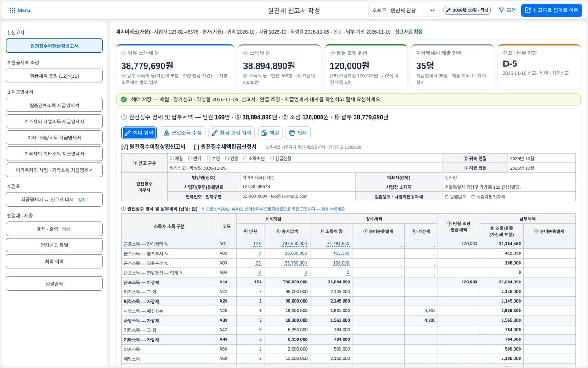This screenshot has height=368, width=588.
Task: Click the 일괄출력 button
Action: 54,284
